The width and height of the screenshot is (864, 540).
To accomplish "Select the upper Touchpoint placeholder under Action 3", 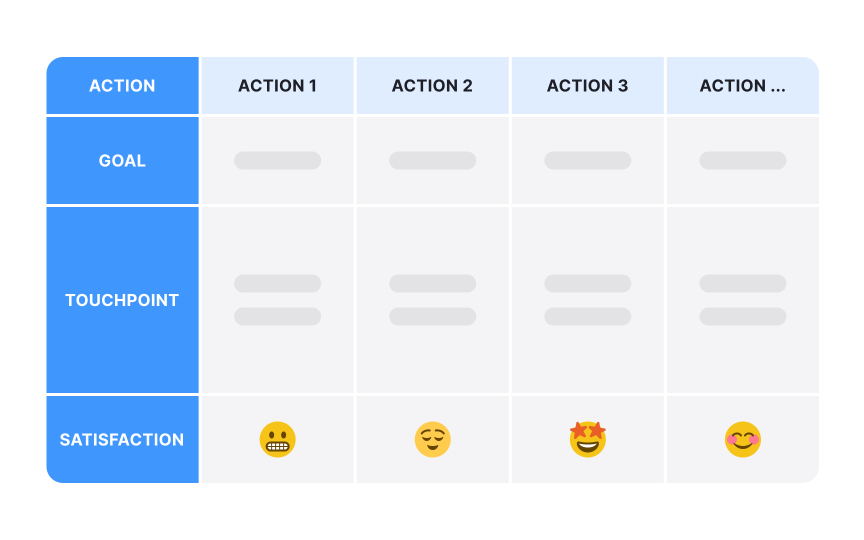I will 588,283.
